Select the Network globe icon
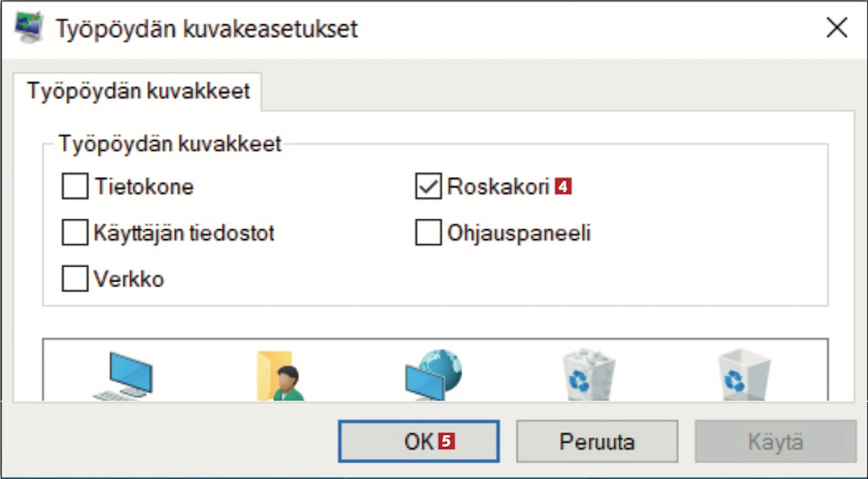Viewport: 868px width, 479px height. pyautogui.click(x=433, y=374)
